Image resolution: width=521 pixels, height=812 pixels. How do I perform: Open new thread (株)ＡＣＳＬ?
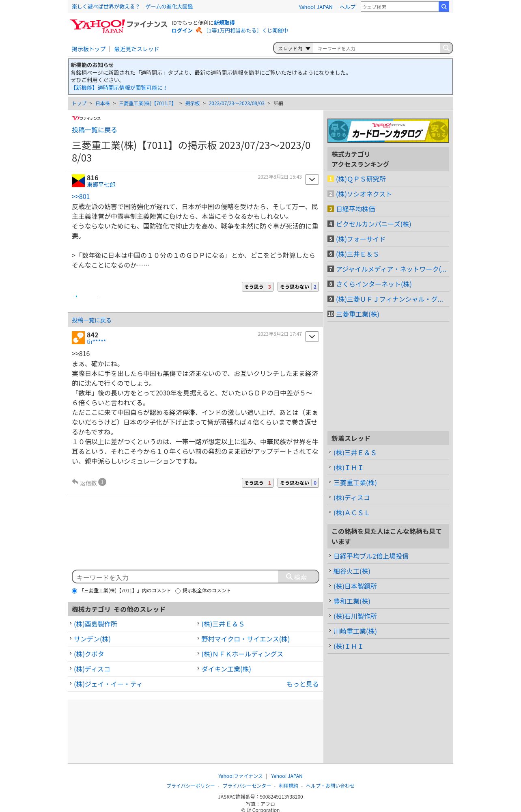351,513
